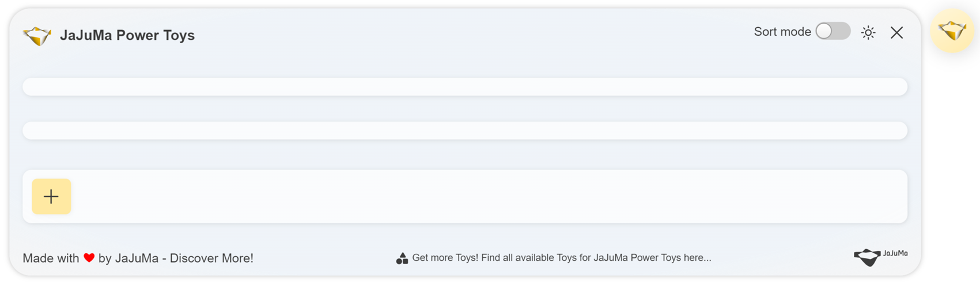The width and height of the screenshot is (980, 285).
Task: Close the JaJuMa Power Toys panel
Action: [x=896, y=33]
